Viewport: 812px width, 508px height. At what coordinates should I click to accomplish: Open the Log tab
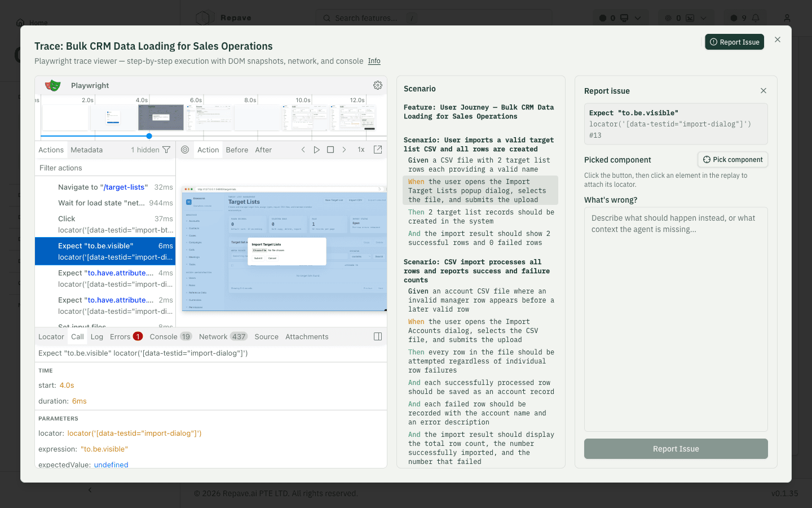[97, 336]
